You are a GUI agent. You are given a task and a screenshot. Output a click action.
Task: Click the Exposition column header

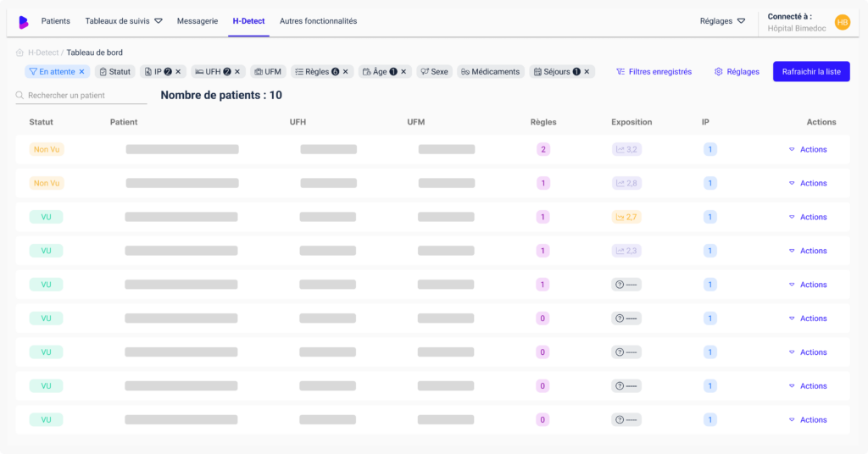point(632,122)
